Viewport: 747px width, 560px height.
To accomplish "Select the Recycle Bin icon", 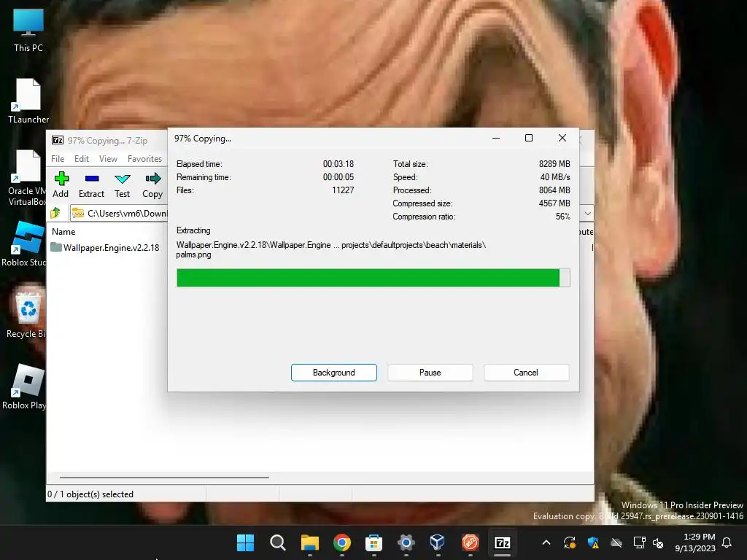I will coord(26,314).
